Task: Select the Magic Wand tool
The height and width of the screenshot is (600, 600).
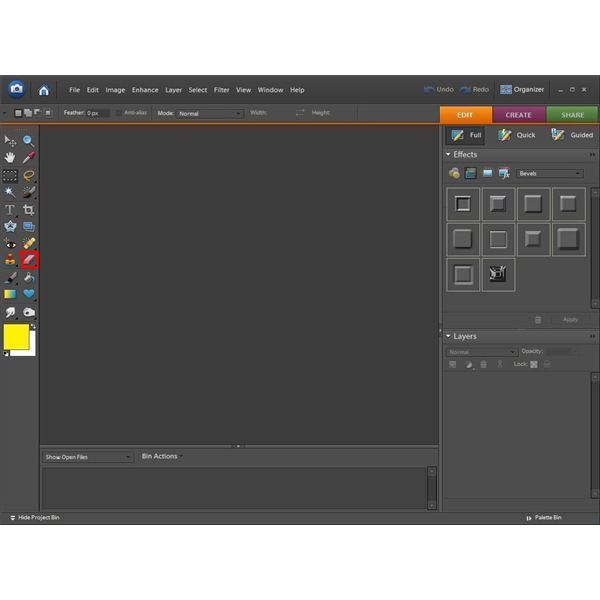Action: (10, 192)
